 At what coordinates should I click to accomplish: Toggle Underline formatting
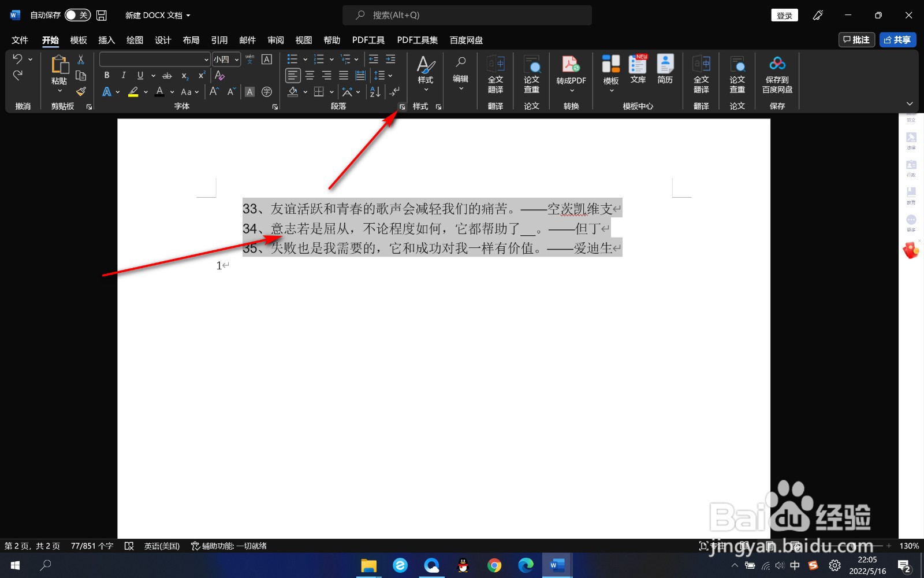(x=140, y=76)
